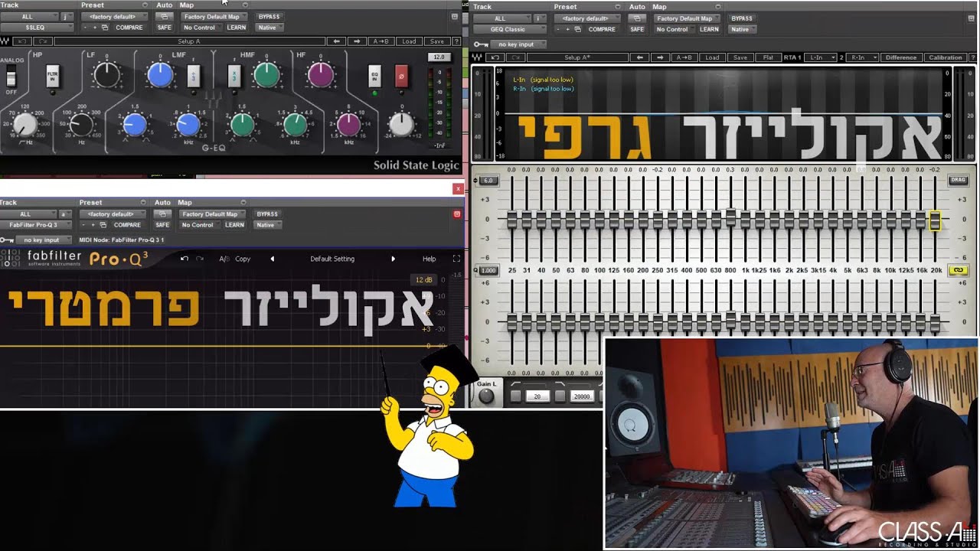Click GEQ range value 6.0 field
The height and width of the screenshot is (551, 980).
point(488,181)
